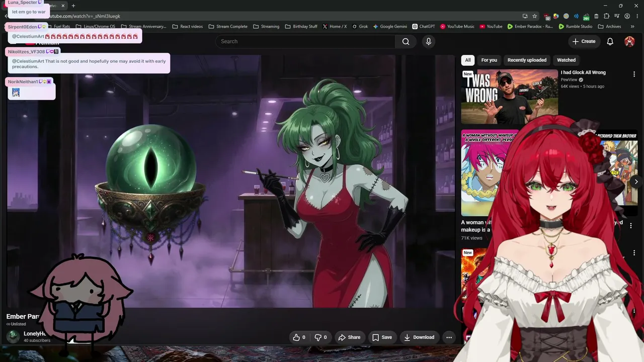Expand the React videos bookmark folder
Screen dimensions: 644x362
coord(187,27)
